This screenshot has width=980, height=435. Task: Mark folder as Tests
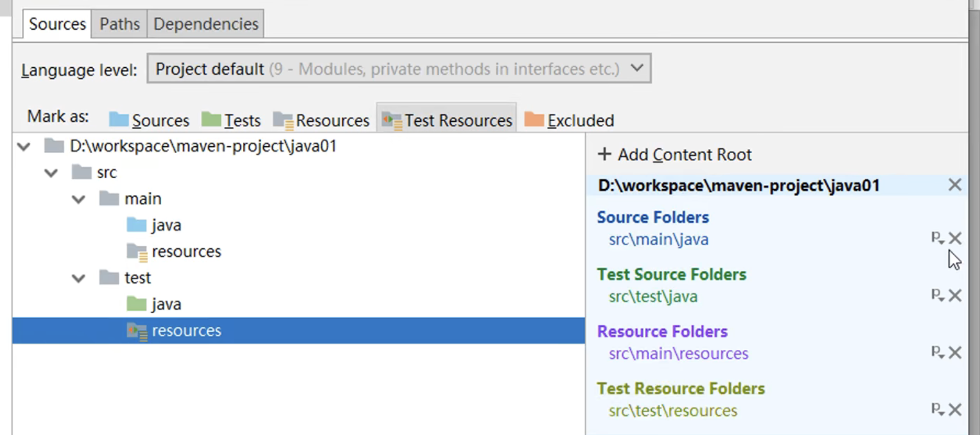pyautogui.click(x=231, y=120)
